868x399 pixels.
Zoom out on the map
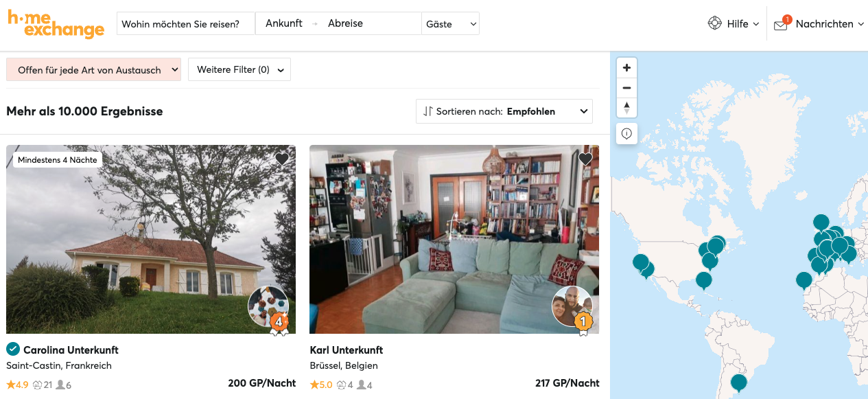(626, 88)
